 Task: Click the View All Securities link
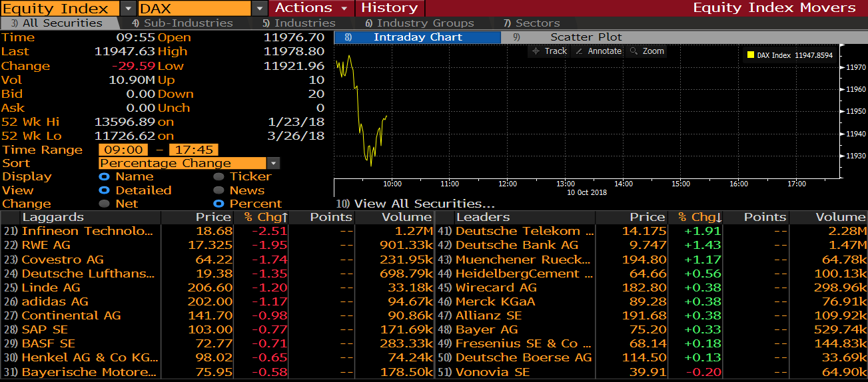[x=424, y=204]
